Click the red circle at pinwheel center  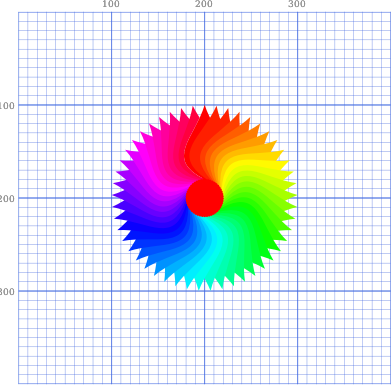[205, 198]
